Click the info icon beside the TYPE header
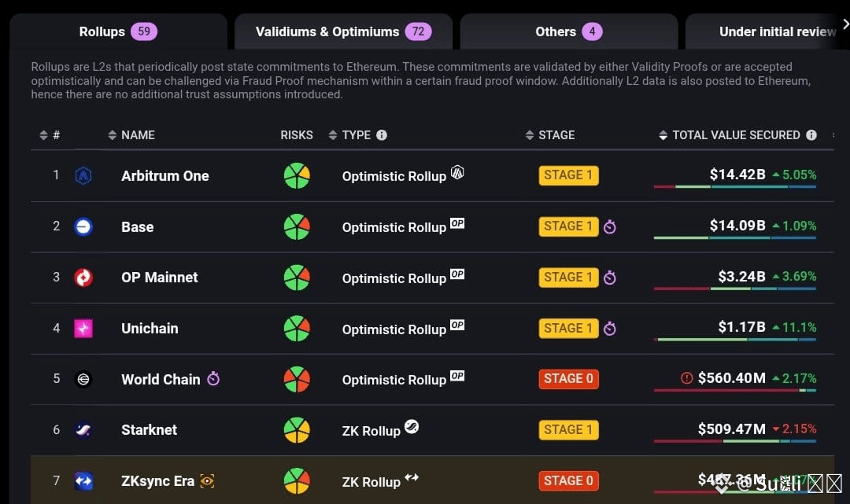The width and height of the screenshot is (850, 504). click(x=382, y=134)
